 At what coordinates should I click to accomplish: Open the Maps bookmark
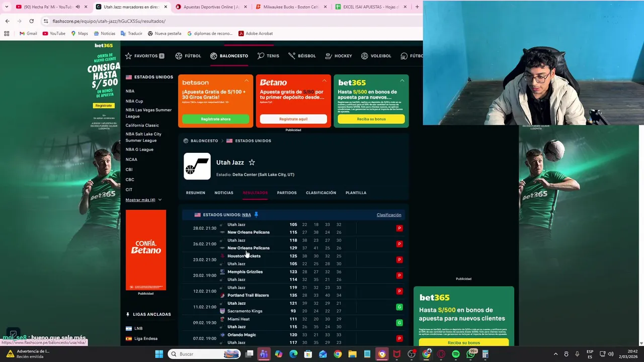tap(79, 33)
